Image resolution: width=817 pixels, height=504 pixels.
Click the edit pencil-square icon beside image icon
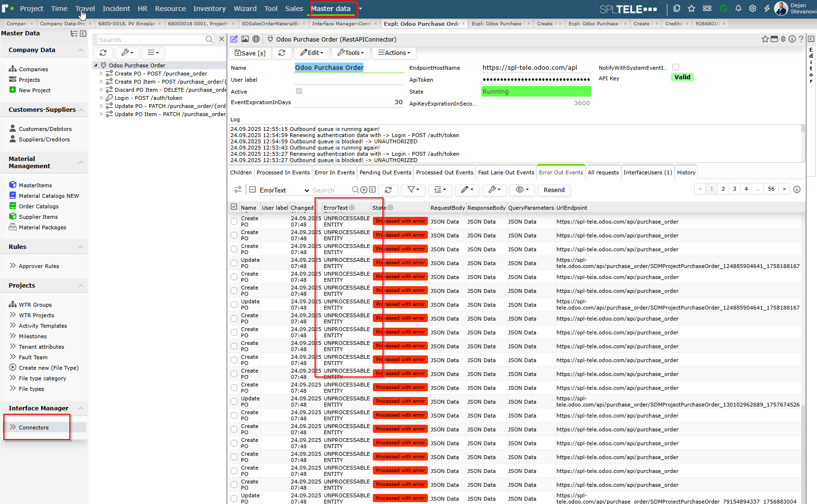234,39
